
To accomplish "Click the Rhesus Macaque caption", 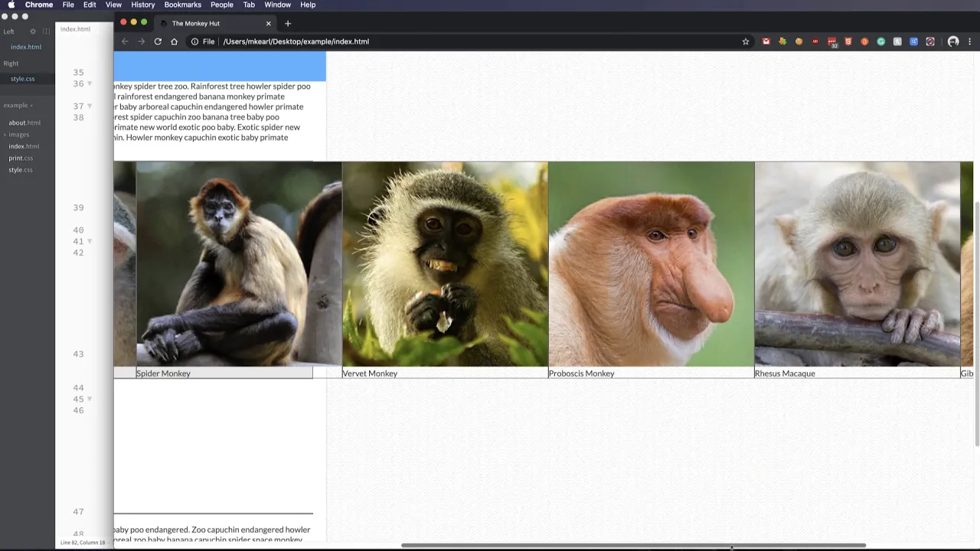I will [785, 373].
